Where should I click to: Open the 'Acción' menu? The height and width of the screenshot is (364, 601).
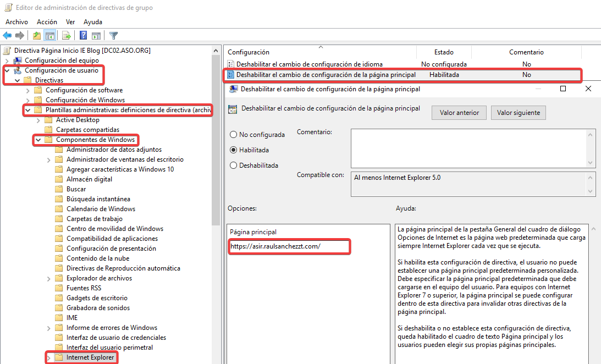[x=47, y=21]
